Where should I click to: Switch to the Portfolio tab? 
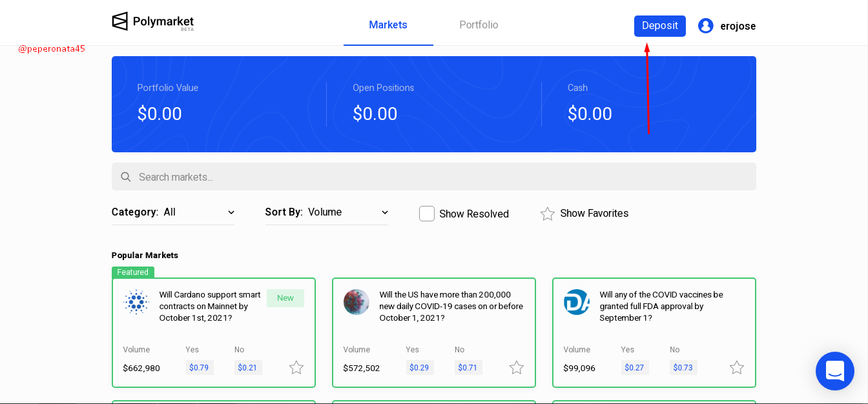(479, 25)
